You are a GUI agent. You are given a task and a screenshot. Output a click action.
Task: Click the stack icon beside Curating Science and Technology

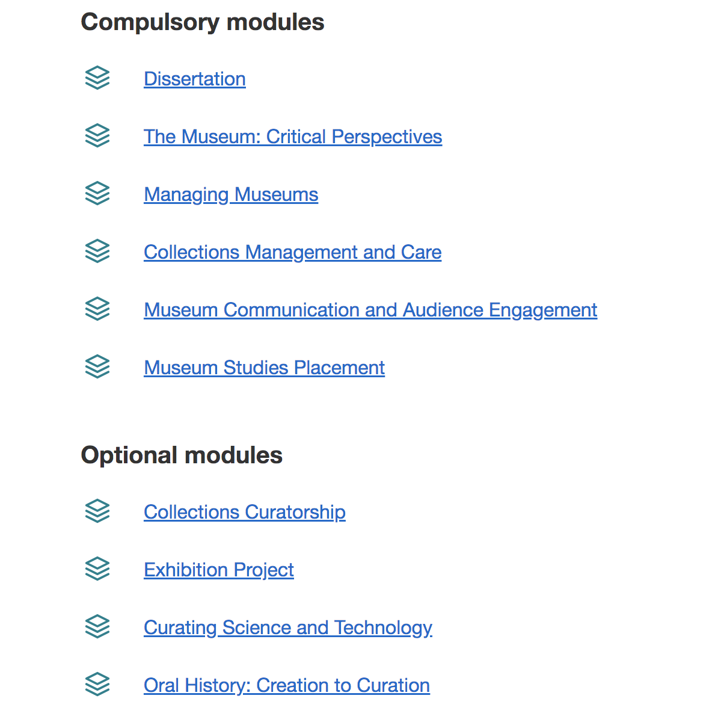click(97, 626)
